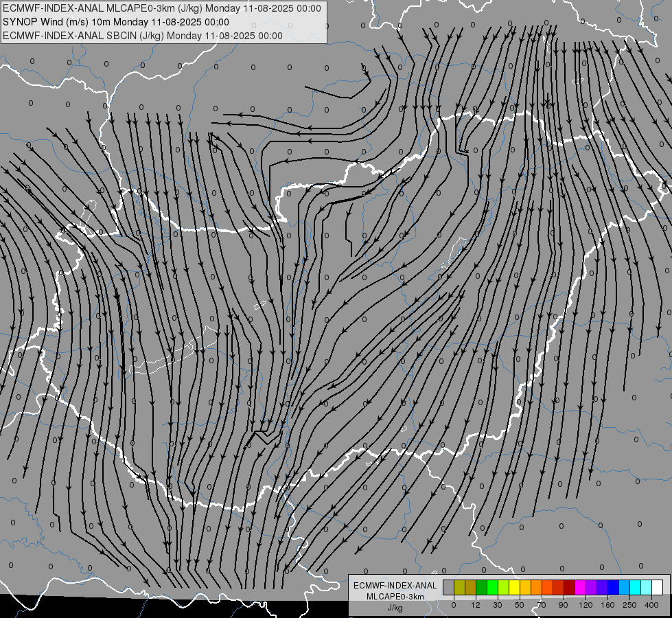The image size is (672, 618).
Task: Click the ECMWF-INDEX-ANAL SBCIN header line
Action: point(143,36)
